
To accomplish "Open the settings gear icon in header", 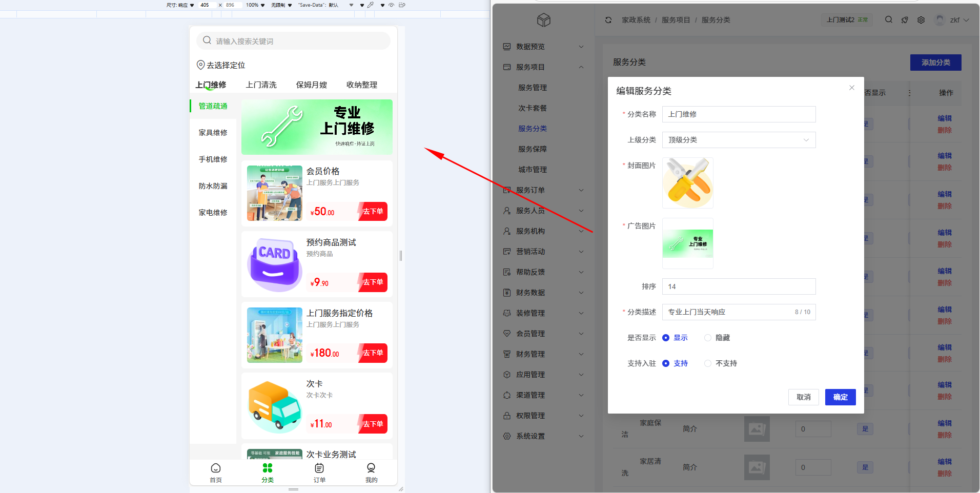I will (921, 20).
